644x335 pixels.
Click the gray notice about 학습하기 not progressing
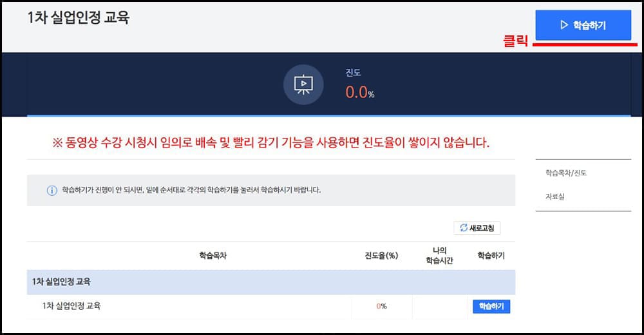coord(271,190)
